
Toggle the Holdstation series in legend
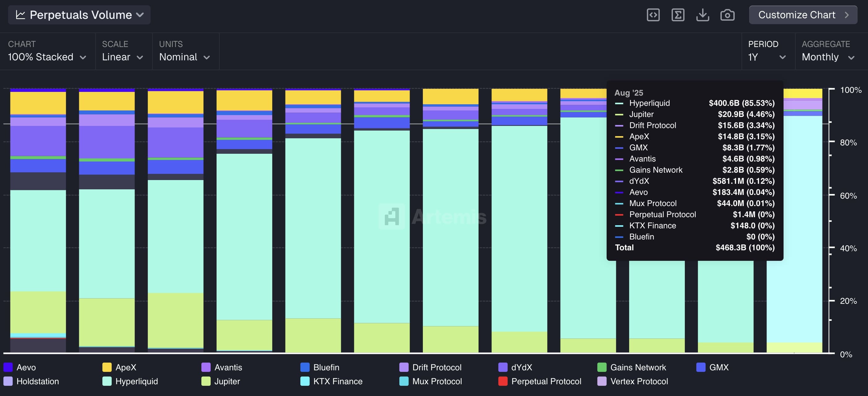[31, 381]
